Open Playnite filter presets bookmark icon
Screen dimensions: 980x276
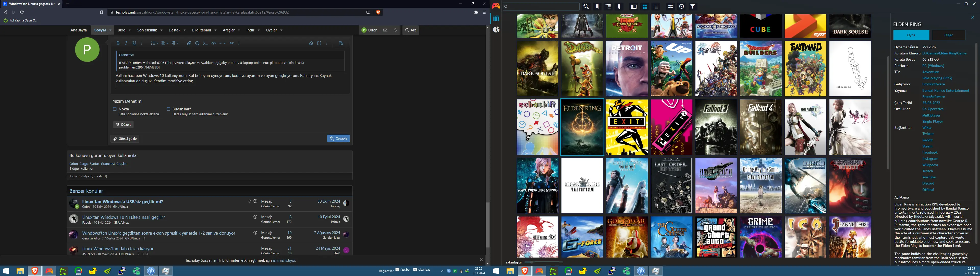point(597,6)
